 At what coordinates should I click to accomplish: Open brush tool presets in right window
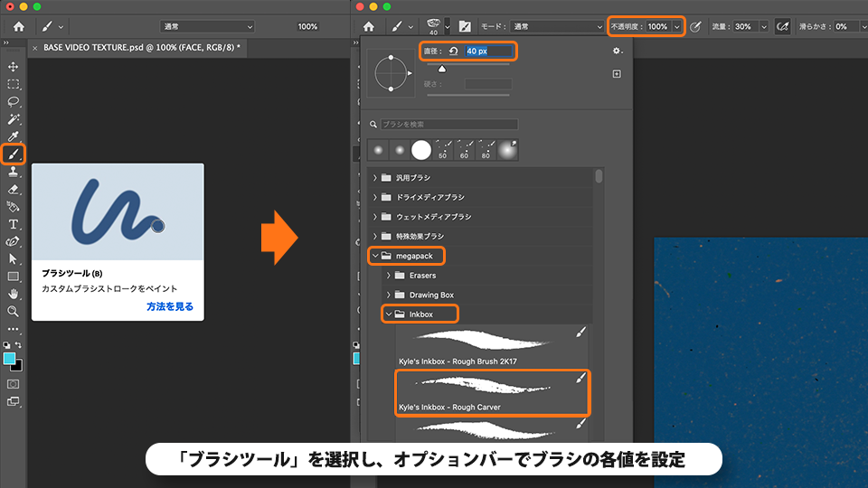[x=402, y=26]
